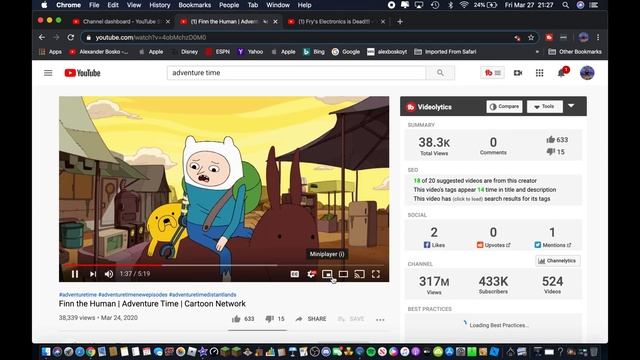Open player settings gear
Viewport: 640px width, 360px height.
[x=311, y=274]
